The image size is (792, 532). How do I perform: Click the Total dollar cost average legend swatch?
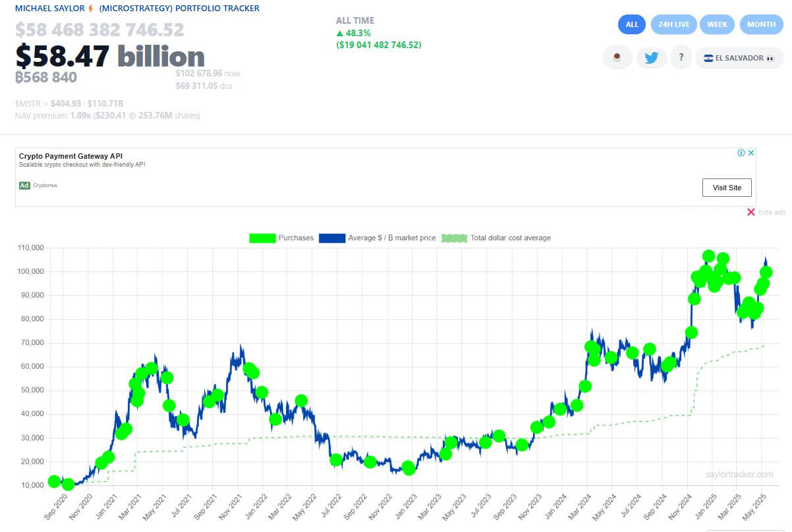point(454,238)
